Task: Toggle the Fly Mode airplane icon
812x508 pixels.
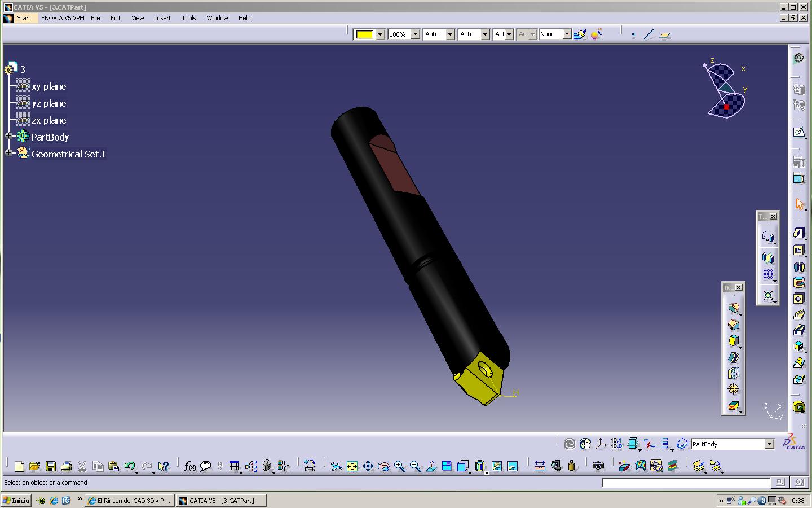Action: tap(337, 466)
